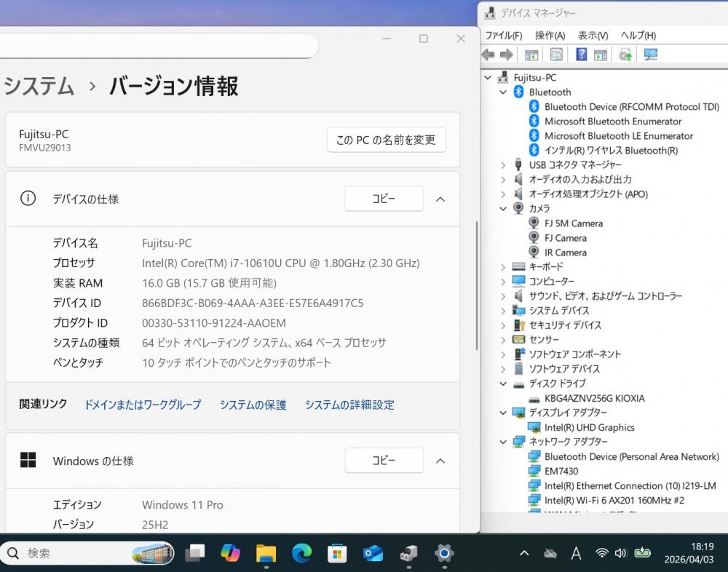Open the ファイル(F) menu
The image size is (728, 572).
[x=503, y=35]
